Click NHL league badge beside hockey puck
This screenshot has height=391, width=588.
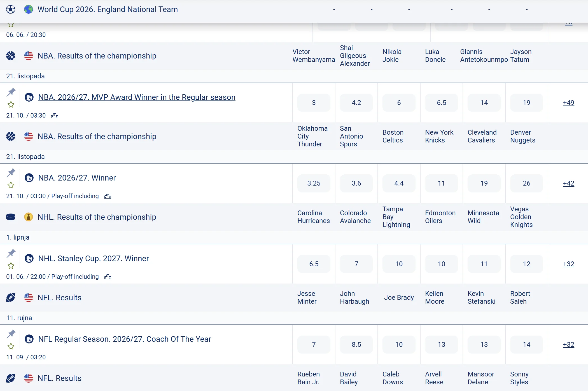(x=29, y=217)
